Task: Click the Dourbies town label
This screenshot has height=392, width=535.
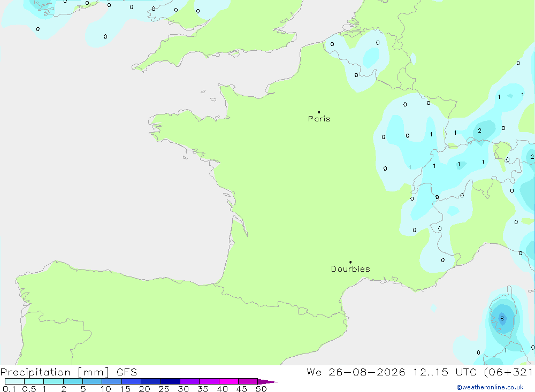Action: click(x=350, y=269)
